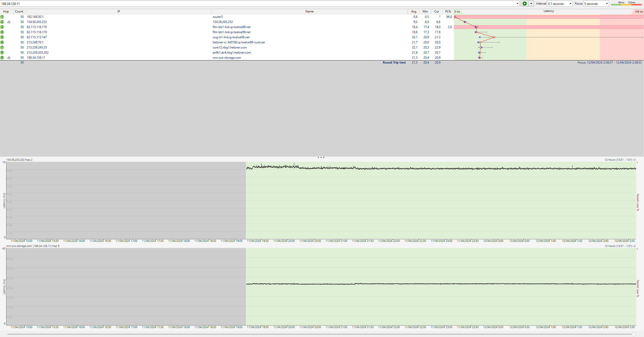The height and width of the screenshot is (337, 644).
Task: Sort by the PL% column header
Action: point(448,11)
